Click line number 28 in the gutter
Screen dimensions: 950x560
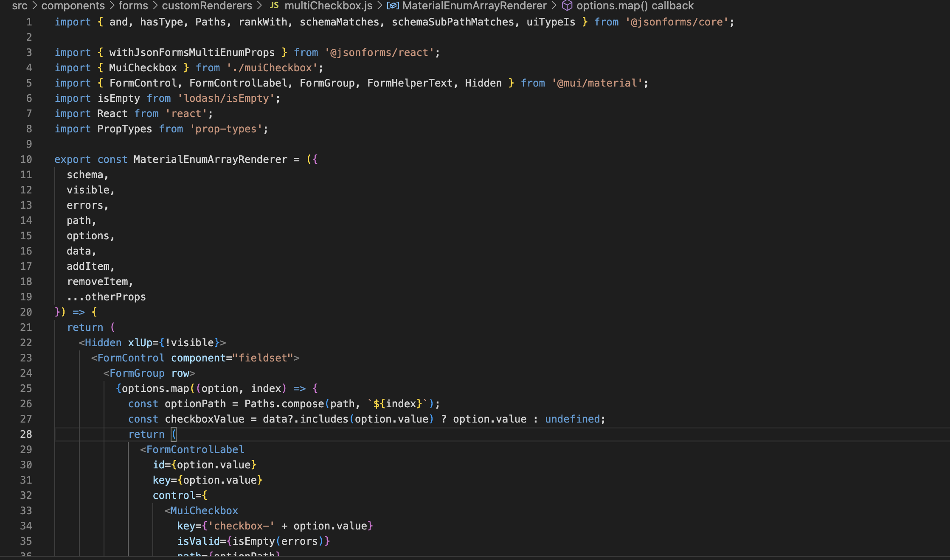click(x=26, y=434)
